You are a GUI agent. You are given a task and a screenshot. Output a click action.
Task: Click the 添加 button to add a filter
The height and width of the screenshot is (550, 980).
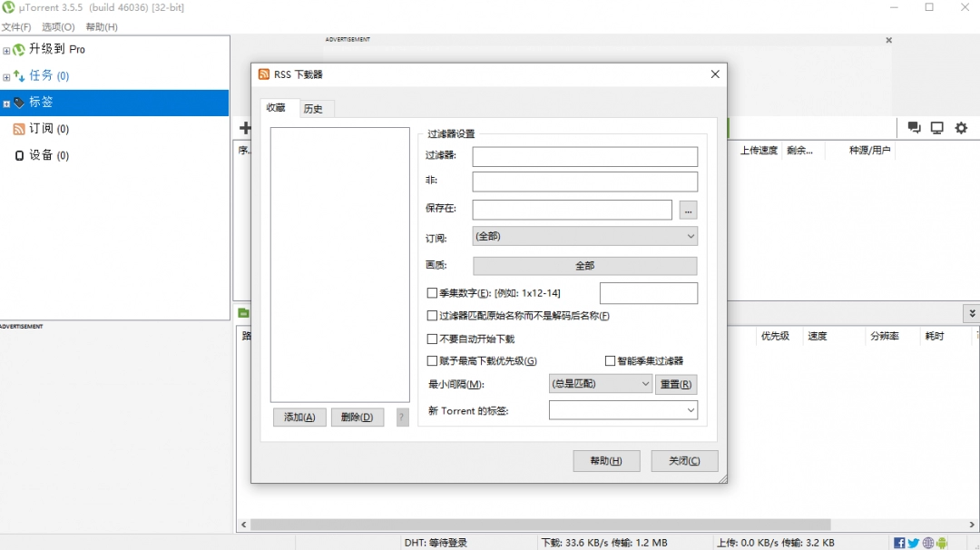click(x=299, y=417)
